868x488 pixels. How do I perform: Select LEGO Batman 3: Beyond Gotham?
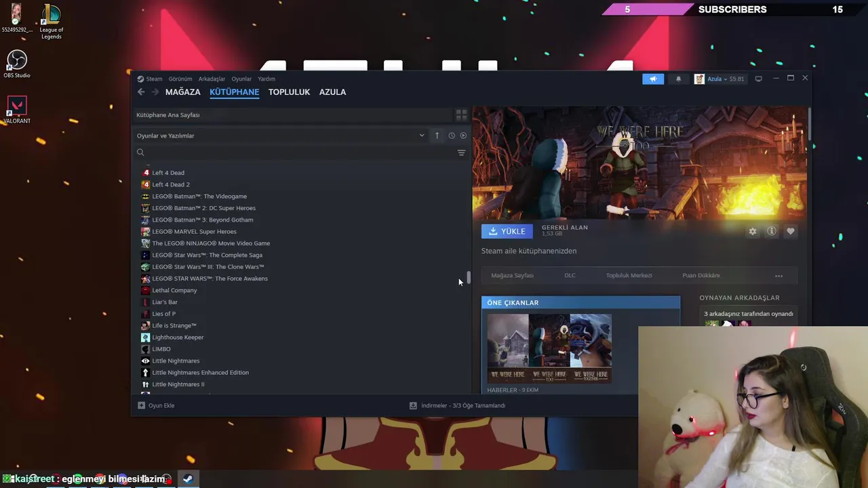point(202,220)
